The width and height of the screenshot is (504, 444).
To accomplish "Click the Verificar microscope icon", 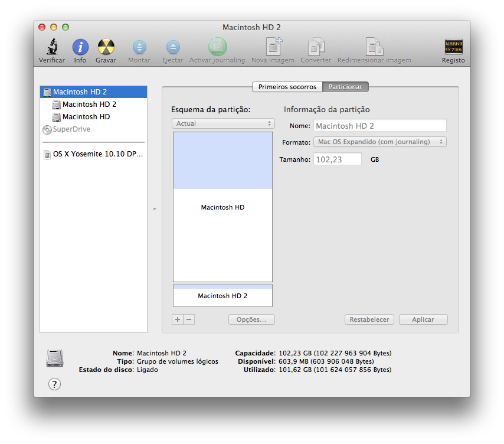I will pyautogui.click(x=52, y=47).
